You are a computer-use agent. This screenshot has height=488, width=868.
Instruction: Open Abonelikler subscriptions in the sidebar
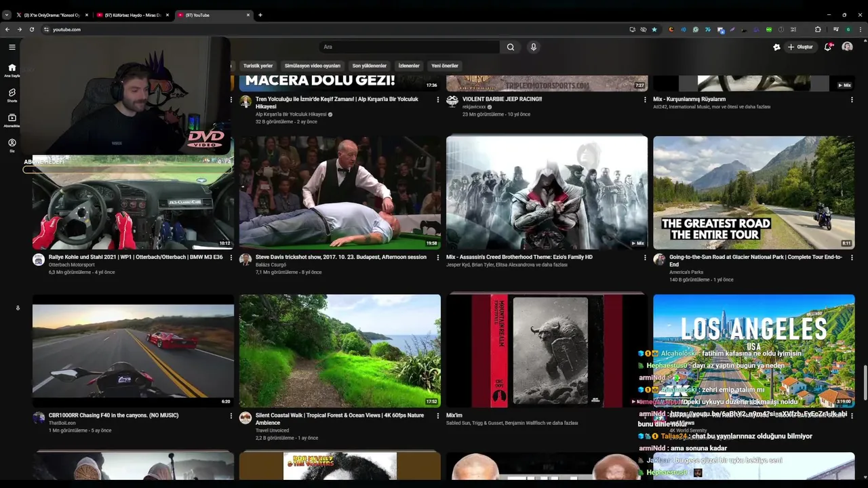point(12,121)
